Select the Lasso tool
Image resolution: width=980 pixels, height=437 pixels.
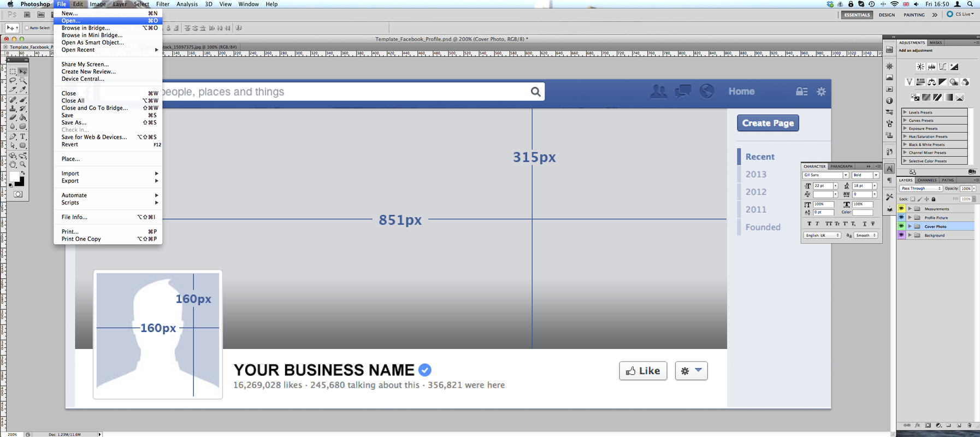coord(13,80)
